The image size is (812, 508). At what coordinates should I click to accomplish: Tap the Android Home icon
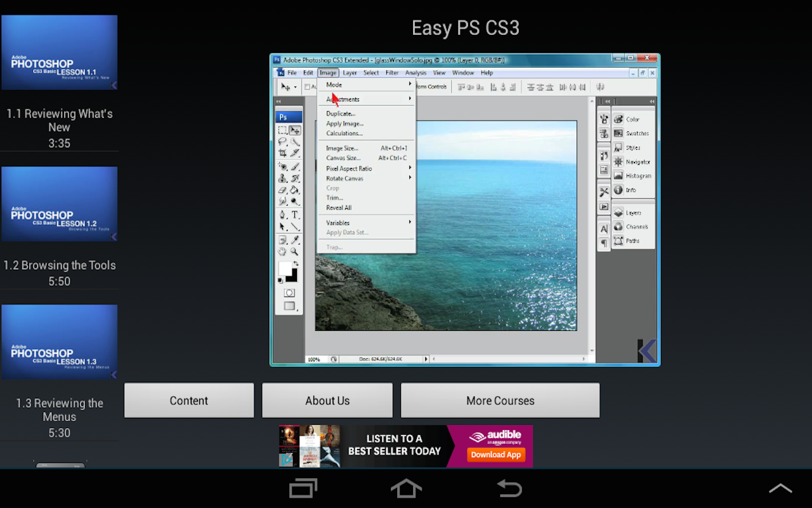click(406, 488)
